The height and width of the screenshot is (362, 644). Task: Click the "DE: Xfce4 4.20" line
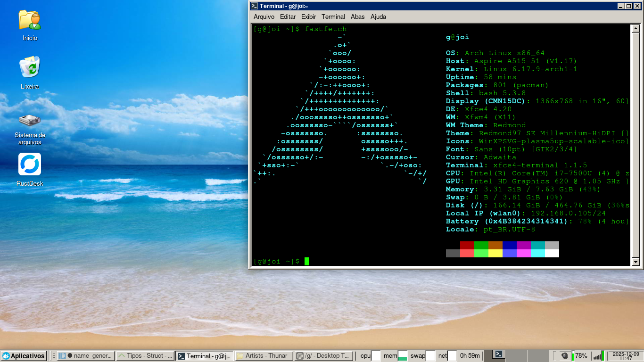tap(479, 109)
